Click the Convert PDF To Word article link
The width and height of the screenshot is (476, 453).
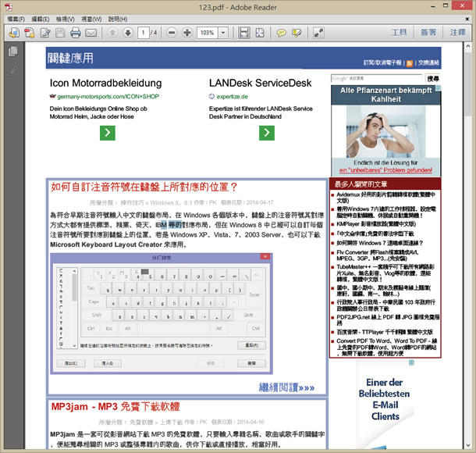387,348
